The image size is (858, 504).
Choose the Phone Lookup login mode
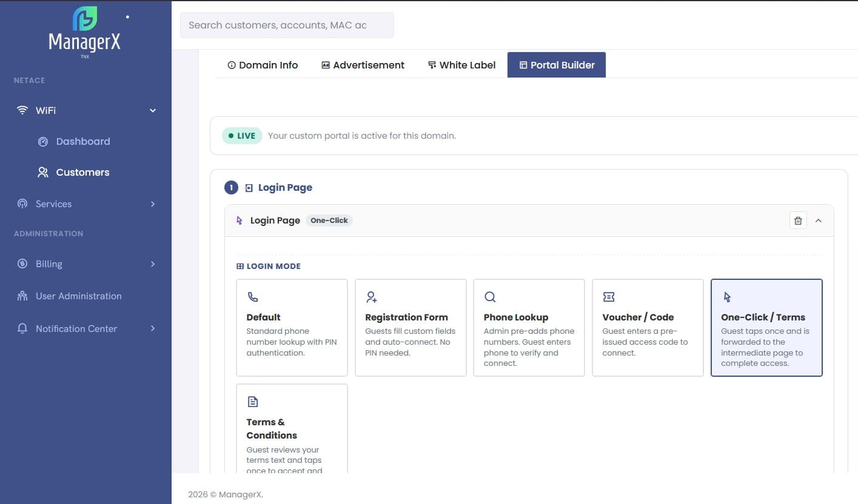pos(529,328)
